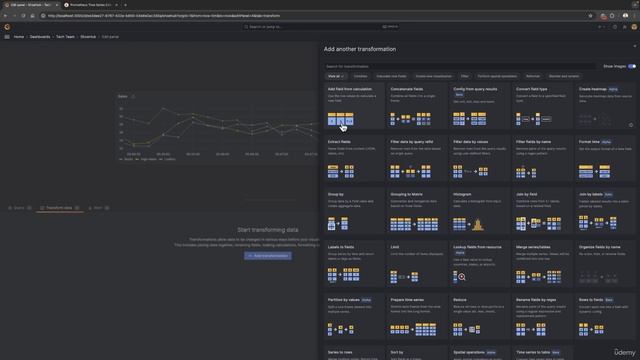The width and height of the screenshot is (640, 360).
Task: Switch to the Prometheus Time Series browser tab
Action: (91, 5)
